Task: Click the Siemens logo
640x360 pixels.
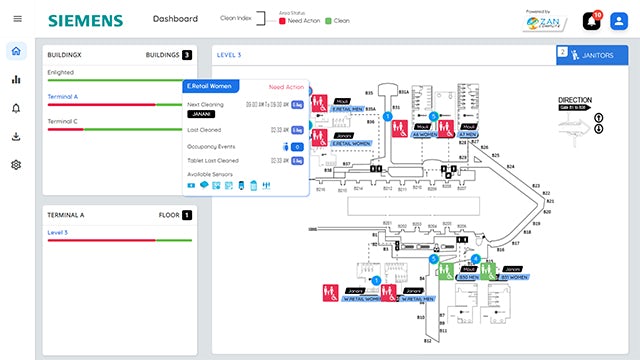Action: pyautogui.click(x=85, y=21)
